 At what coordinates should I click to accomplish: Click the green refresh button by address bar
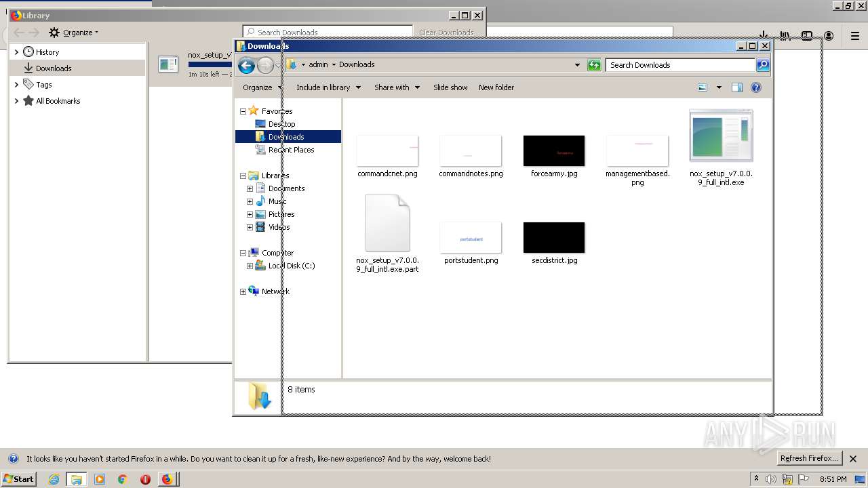pos(594,65)
